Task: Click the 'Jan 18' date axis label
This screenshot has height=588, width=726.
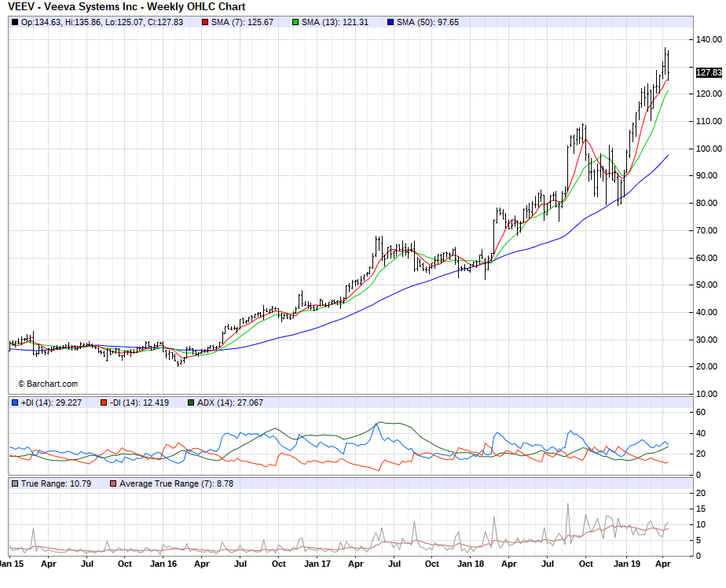Action: 471,564
